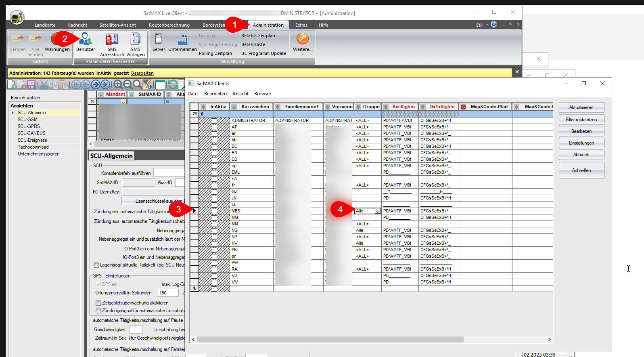
Task: Open the Stil dropdown
Action: [482, 25]
